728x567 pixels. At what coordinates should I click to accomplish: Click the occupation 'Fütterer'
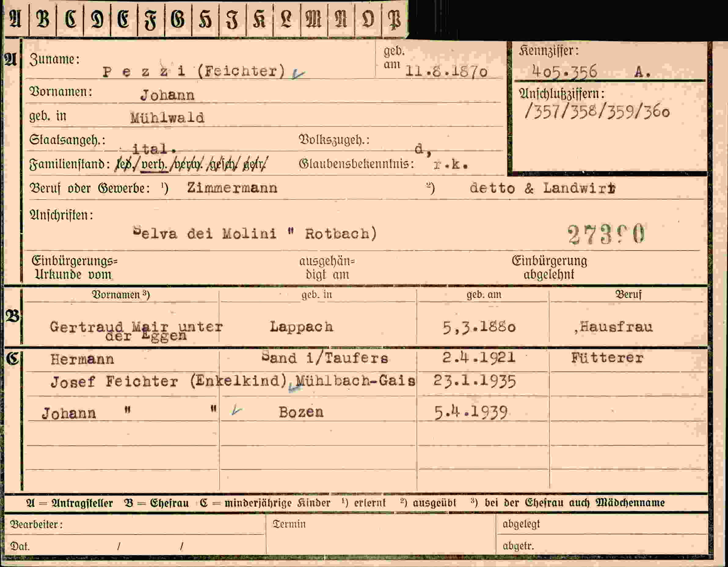click(607, 358)
